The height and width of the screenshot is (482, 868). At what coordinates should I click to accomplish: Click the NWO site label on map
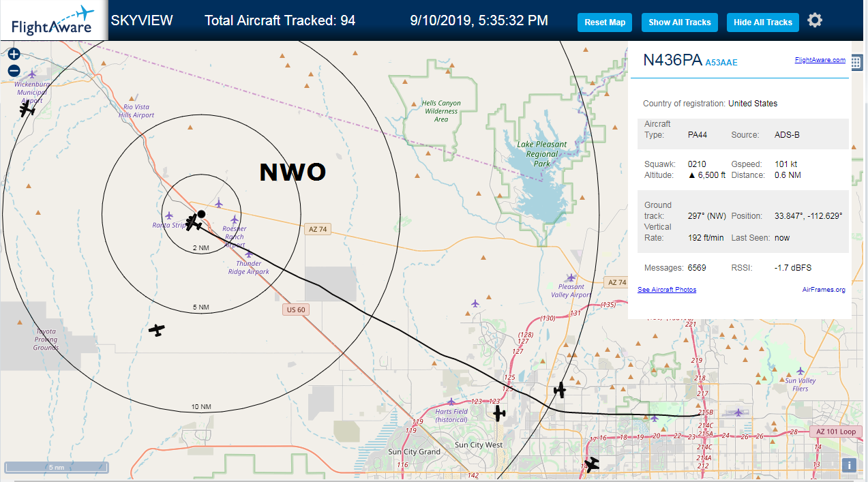[293, 172]
